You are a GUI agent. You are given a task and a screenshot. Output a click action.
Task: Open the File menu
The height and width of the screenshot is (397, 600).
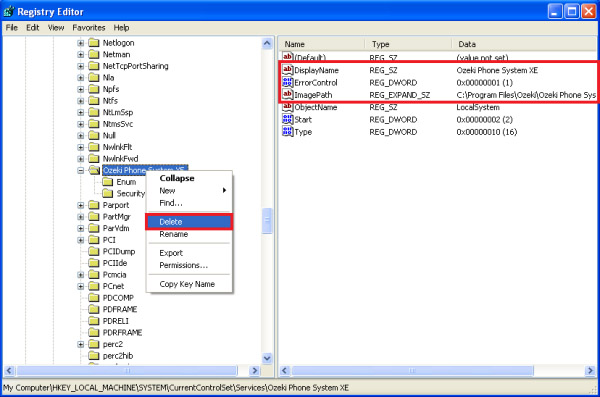pyautogui.click(x=11, y=28)
